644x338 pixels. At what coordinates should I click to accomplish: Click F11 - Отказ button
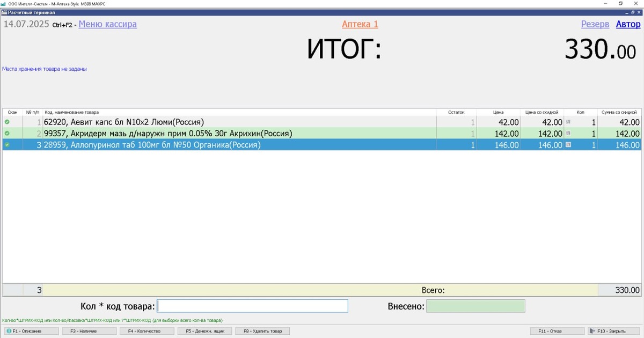point(557,331)
